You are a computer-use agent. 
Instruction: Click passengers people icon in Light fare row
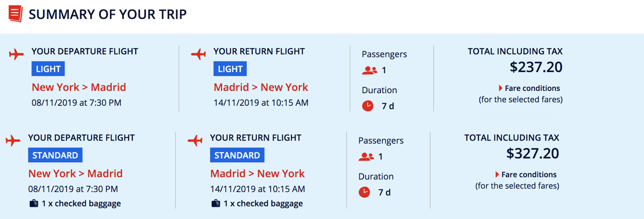[x=370, y=70]
